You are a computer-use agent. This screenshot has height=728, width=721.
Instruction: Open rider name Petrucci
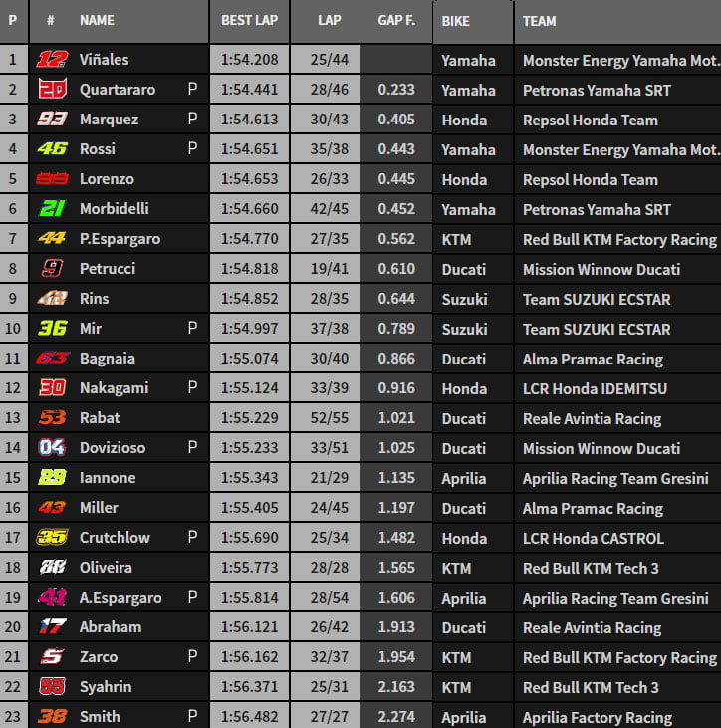tap(108, 268)
